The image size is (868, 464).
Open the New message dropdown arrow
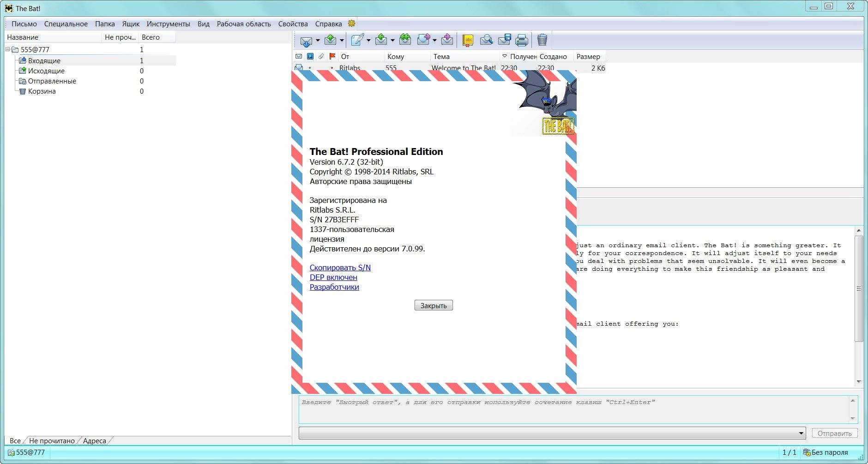tap(368, 41)
